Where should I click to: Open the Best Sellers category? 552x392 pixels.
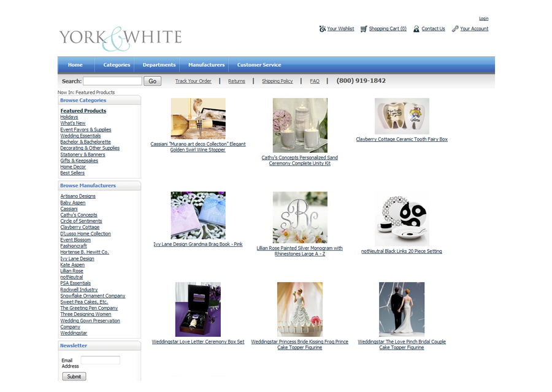tap(72, 173)
